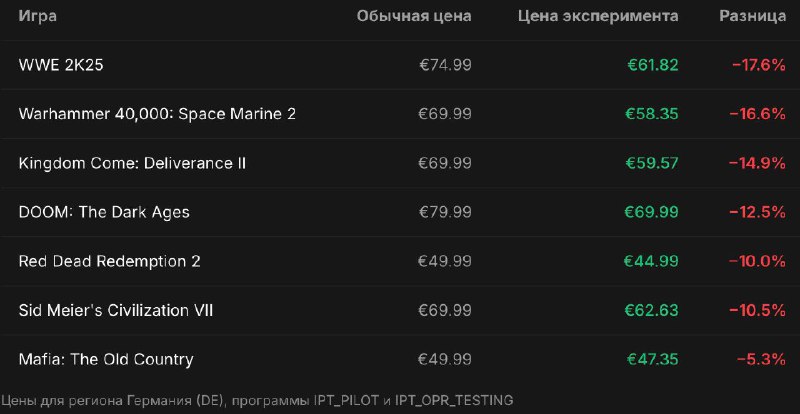Image resolution: width=800 pixels, height=414 pixels.
Task: Select the regular price €79.99
Action: [445, 212]
